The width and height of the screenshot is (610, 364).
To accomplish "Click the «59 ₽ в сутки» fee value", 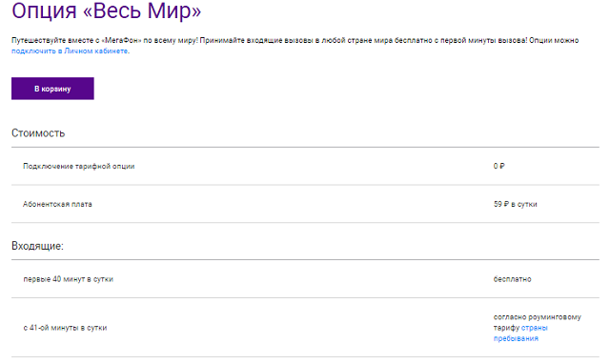I will pyautogui.click(x=515, y=204).
